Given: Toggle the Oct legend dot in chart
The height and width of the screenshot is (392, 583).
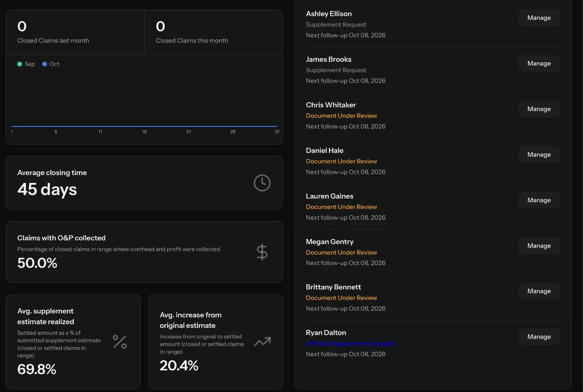Looking at the screenshot, I should pos(44,64).
